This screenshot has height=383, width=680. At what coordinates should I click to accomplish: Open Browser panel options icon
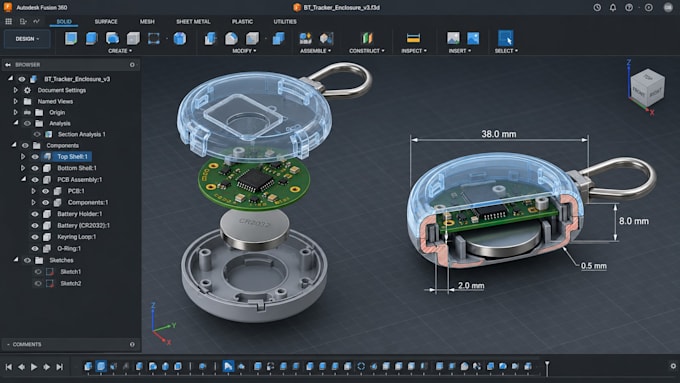click(132, 65)
